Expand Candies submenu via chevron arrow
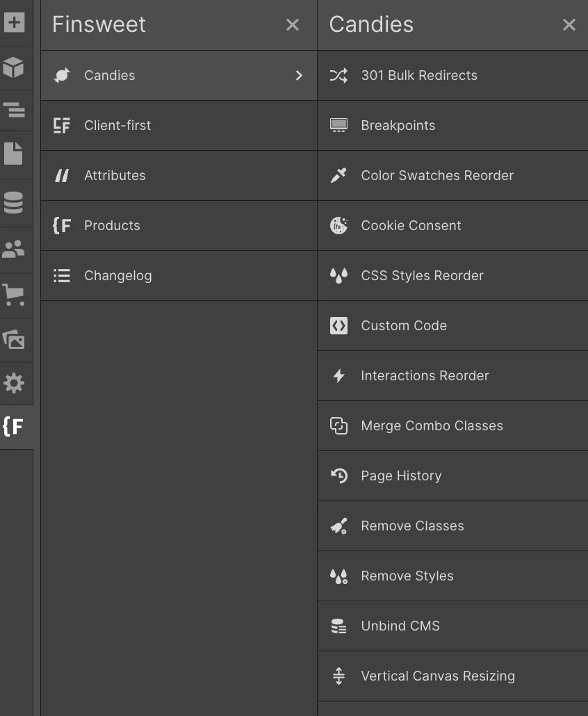Viewport: 588px width, 716px height. [299, 75]
